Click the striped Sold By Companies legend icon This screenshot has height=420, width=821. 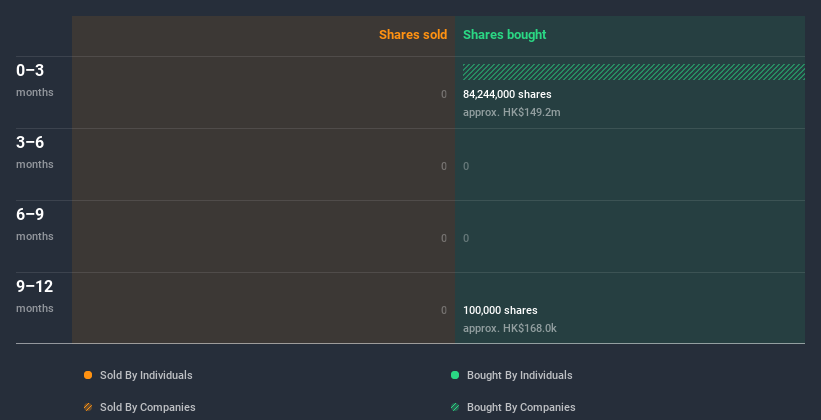(x=88, y=407)
